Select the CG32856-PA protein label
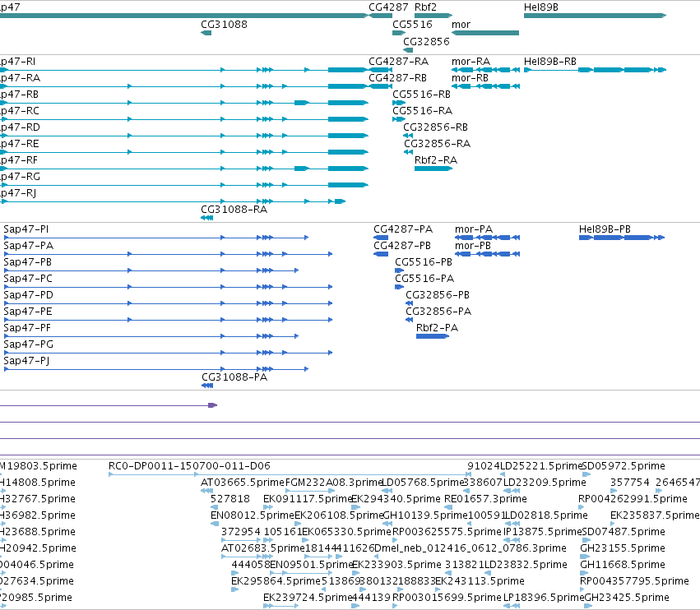This screenshot has height=610, width=700. click(x=438, y=311)
